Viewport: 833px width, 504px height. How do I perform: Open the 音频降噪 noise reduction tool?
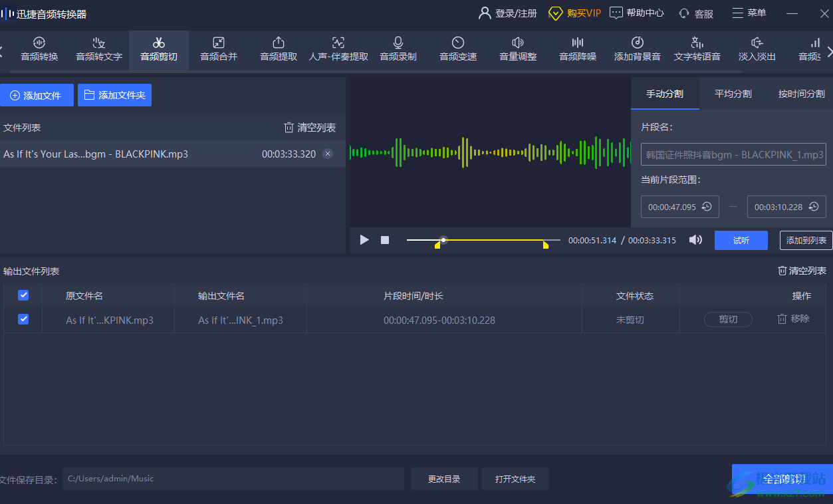pos(578,49)
